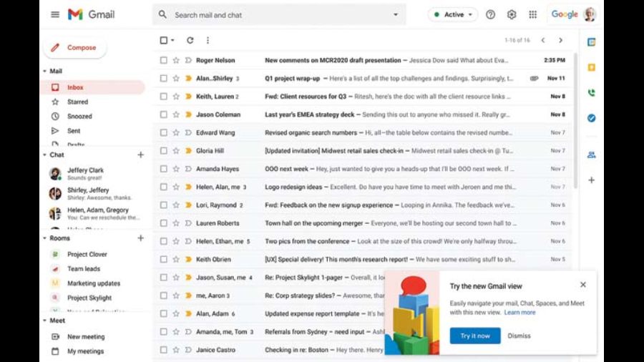Collapse the Meet section
644x362 pixels.
(44, 321)
